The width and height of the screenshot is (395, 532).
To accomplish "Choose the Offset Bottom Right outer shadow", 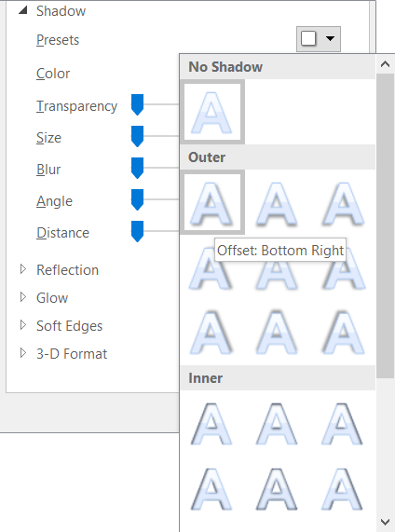I will click(212, 202).
